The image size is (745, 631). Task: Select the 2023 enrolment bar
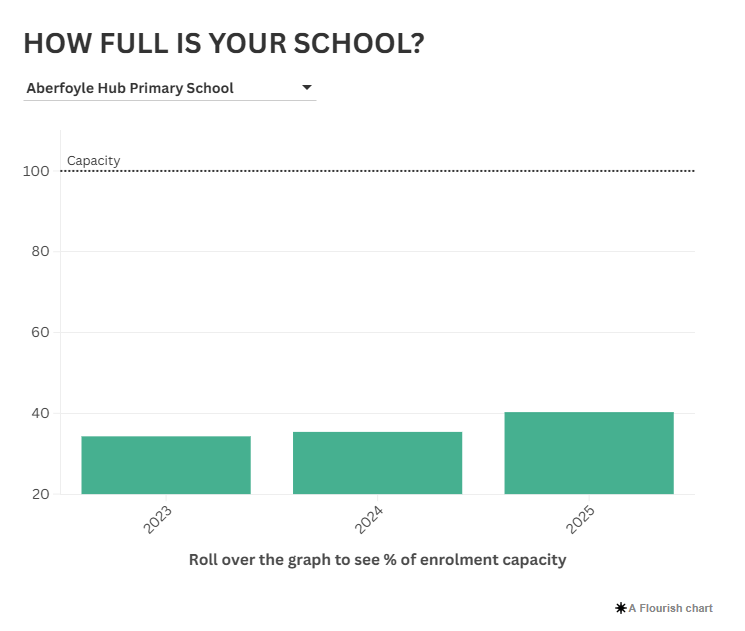click(x=166, y=465)
